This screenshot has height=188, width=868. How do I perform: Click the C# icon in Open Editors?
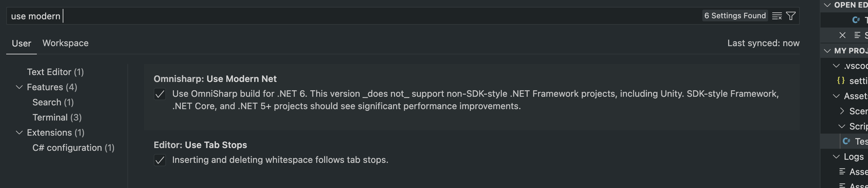[856, 20]
